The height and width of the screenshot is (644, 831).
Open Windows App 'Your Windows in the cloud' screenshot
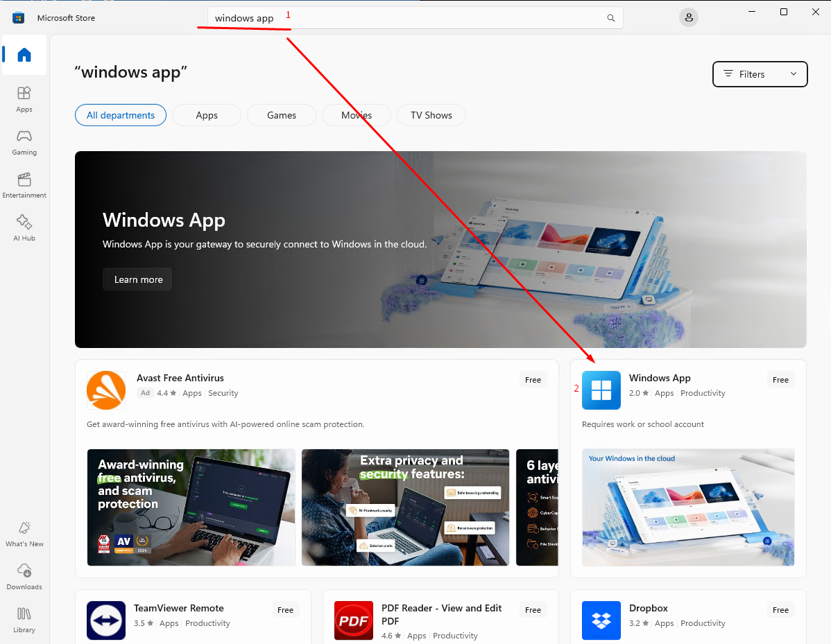point(688,507)
